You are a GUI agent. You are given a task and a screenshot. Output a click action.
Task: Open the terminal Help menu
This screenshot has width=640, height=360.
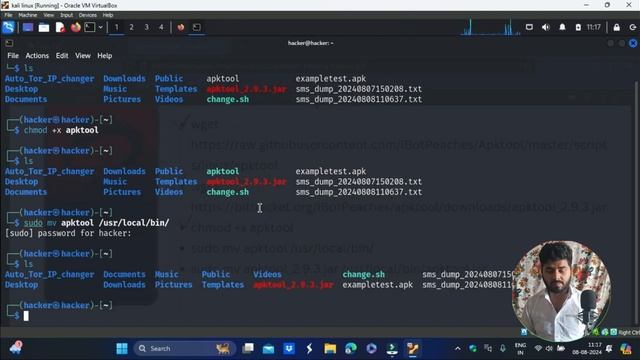coord(104,56)
